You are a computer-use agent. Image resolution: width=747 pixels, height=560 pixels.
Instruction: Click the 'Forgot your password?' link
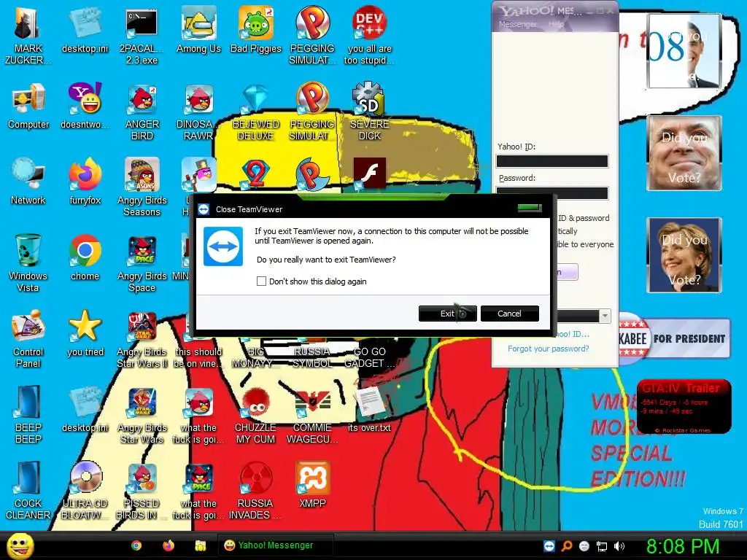coord(548,349)
